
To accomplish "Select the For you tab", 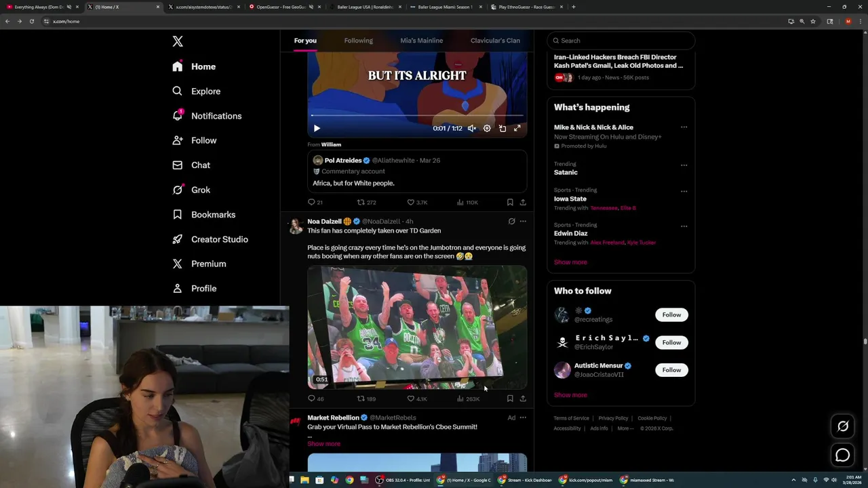I will pyautogui.click(x=305, y=41).
